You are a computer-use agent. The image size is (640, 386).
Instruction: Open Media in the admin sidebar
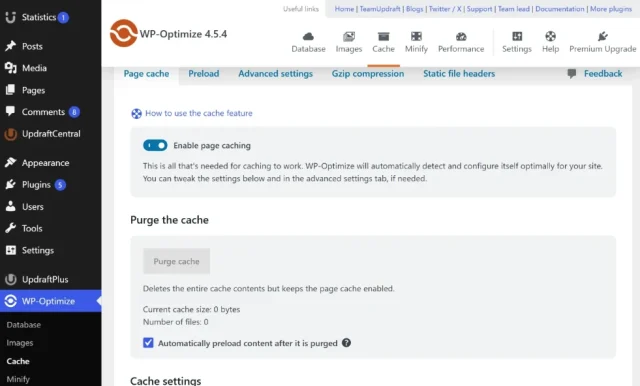pos(34,68)
